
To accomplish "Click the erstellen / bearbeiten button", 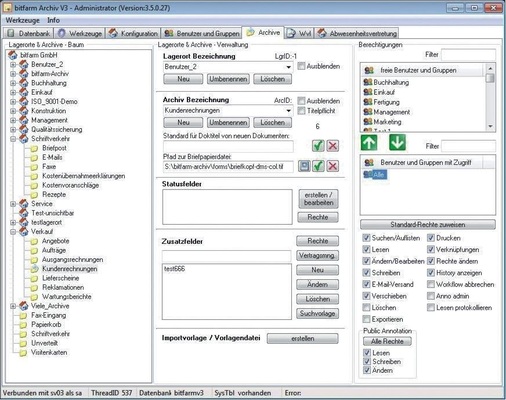I will [318, 199].
